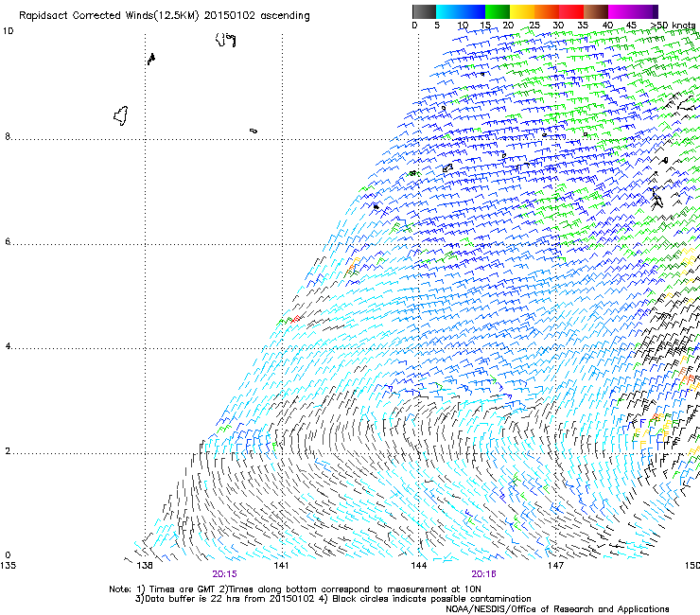Click the red 30-35 knots legend swatch
This screenshot has width=700, height=615.
[571, 11]
